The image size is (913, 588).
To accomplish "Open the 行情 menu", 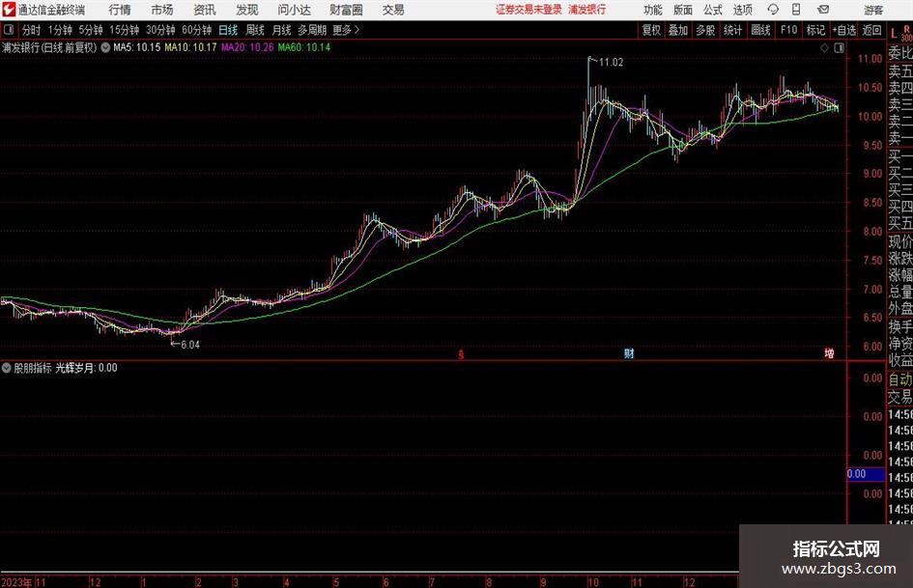I will 120,10.
